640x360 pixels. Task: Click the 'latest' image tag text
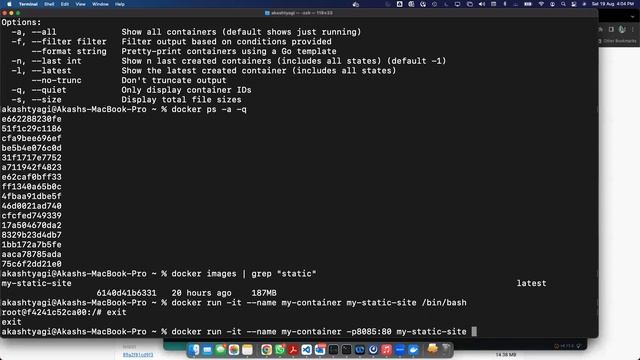(x=531, y=283)
